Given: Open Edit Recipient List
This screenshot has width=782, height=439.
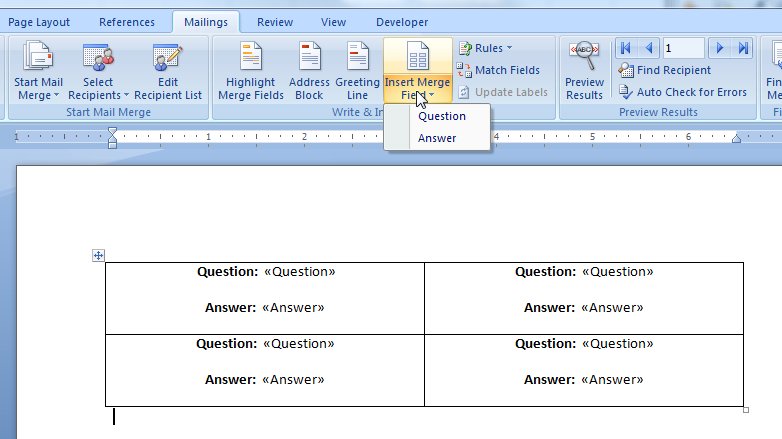Looking at the screenshot, I should click(x=168, y=72).
